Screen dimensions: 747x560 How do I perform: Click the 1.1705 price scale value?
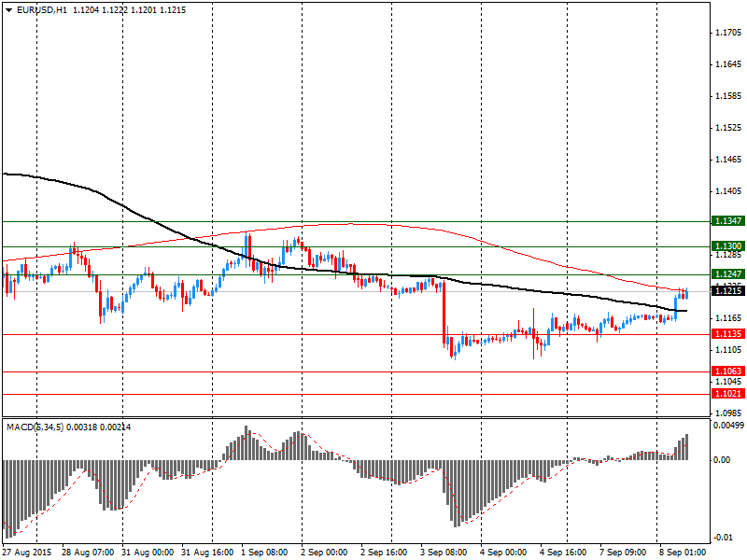coord(729,33)
